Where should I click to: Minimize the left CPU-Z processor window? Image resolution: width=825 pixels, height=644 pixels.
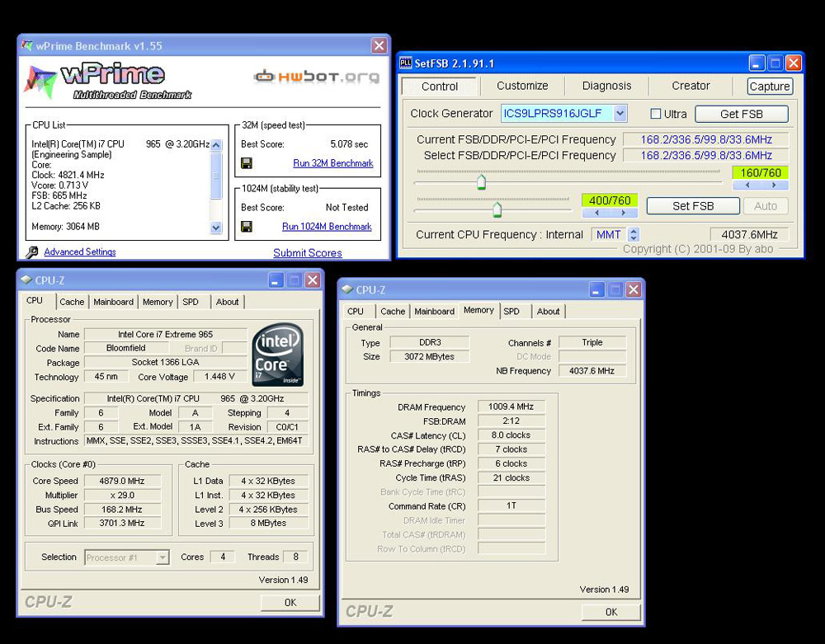click(276, 280)
